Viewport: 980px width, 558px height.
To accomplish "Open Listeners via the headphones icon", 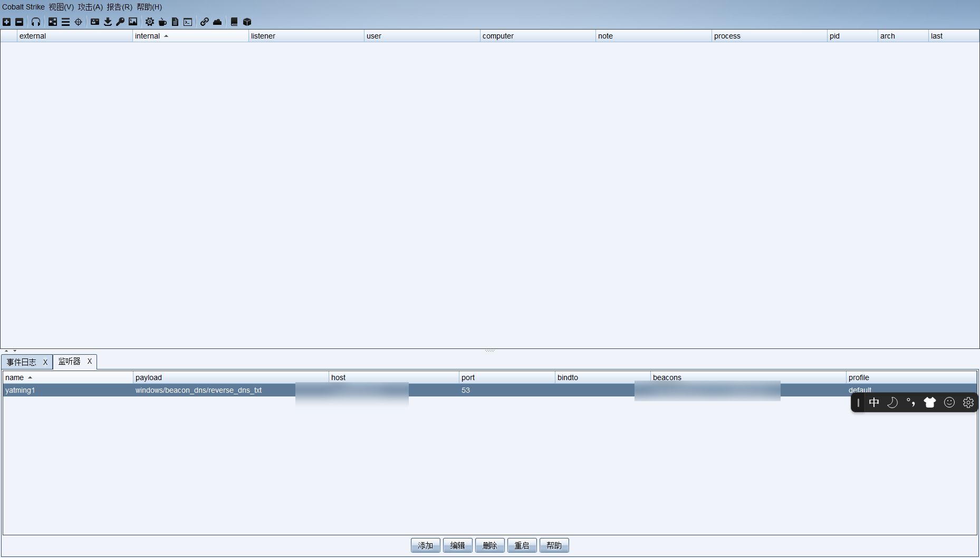I will click(x=35, y=22).
